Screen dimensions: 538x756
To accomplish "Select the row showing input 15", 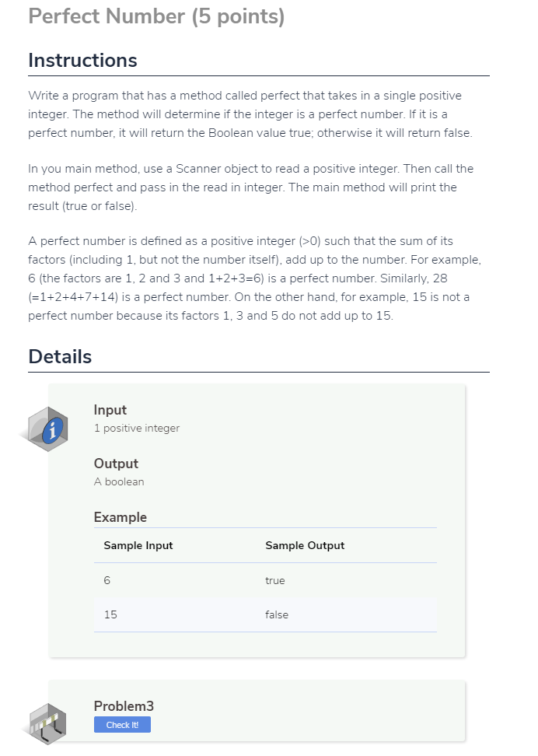I will pos(264,614).
